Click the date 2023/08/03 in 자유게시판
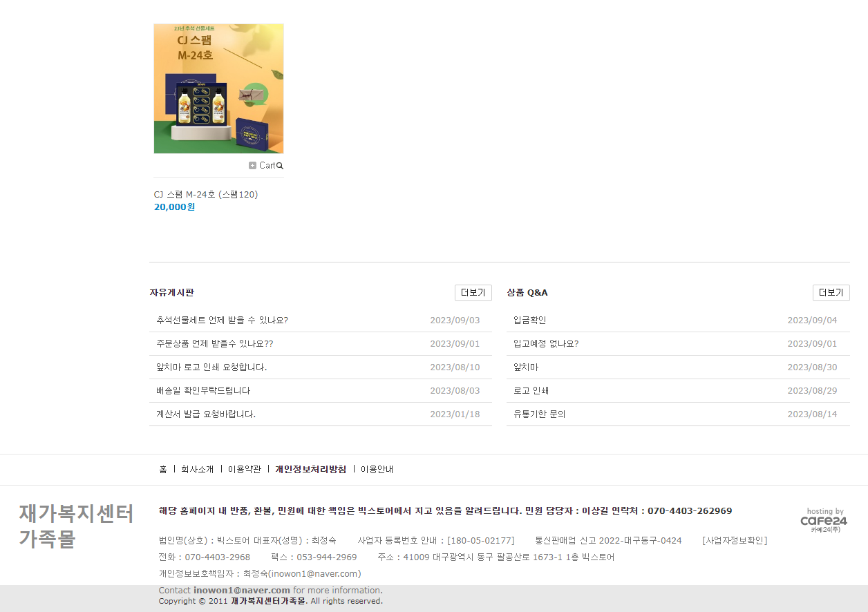 click(x=455, y=391)
